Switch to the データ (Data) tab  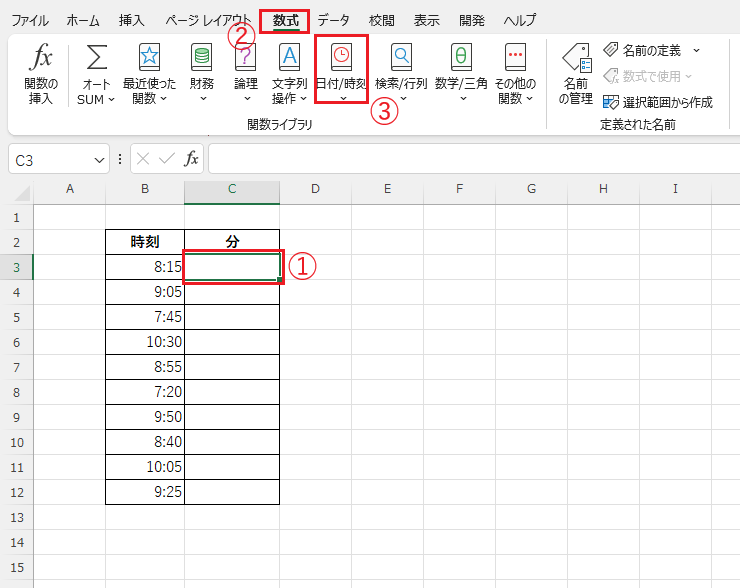(x=334, y=20)
